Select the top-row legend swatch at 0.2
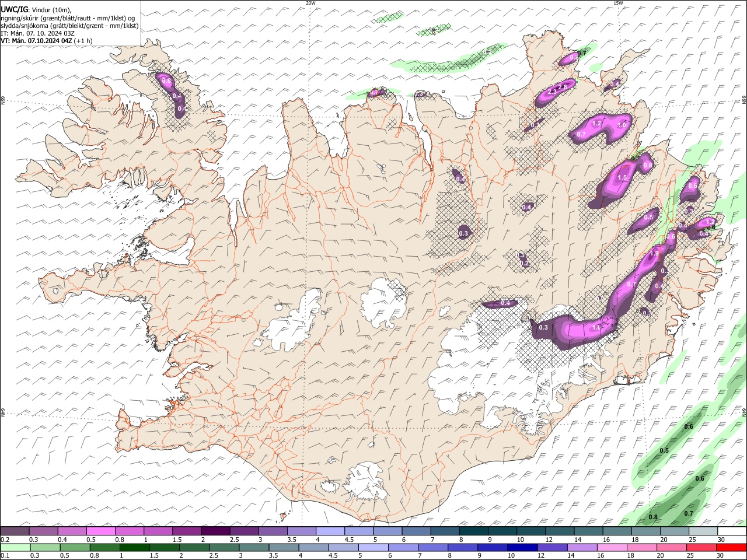 click(15, 531)
